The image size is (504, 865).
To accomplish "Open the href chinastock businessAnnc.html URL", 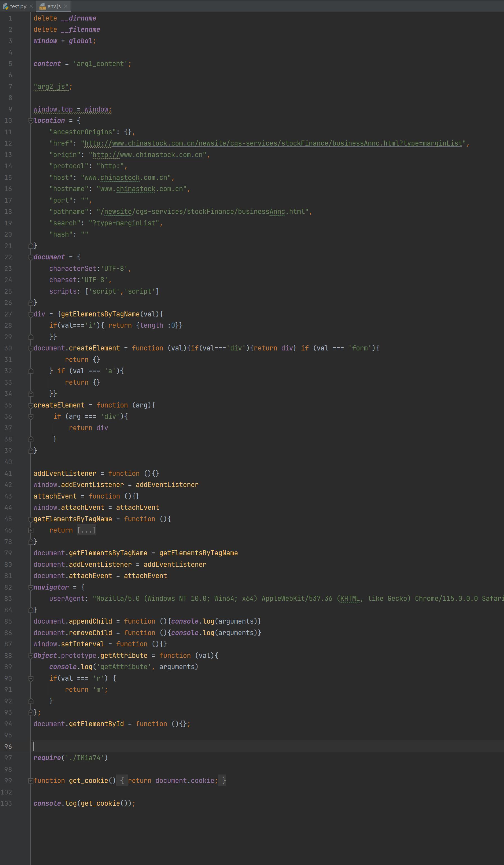I will click(x=273, y=144).
